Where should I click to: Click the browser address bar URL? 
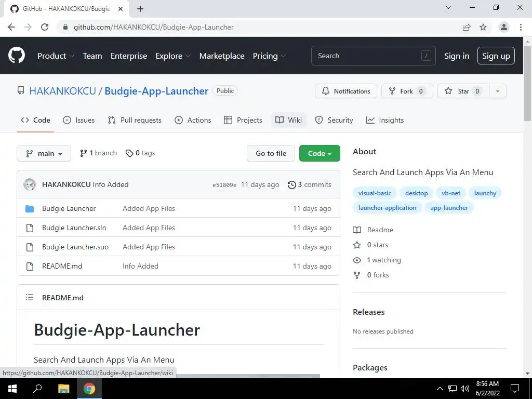(154, 27)
